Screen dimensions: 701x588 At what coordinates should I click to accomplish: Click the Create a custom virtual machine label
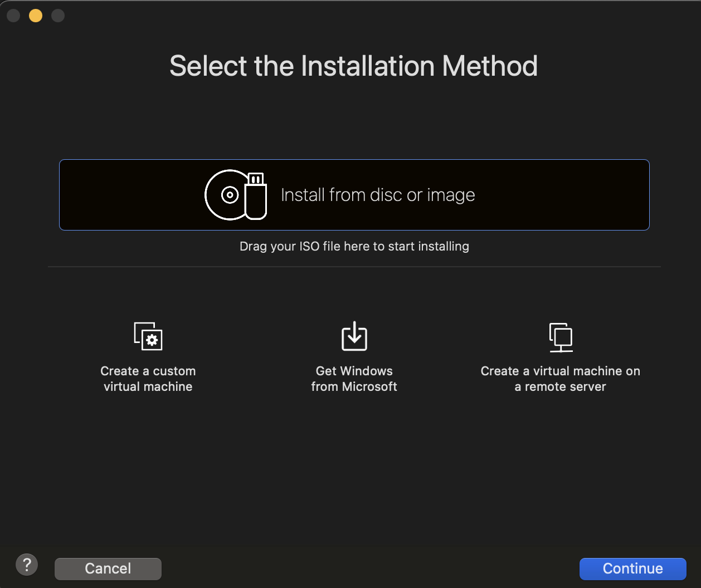(148, 379)
